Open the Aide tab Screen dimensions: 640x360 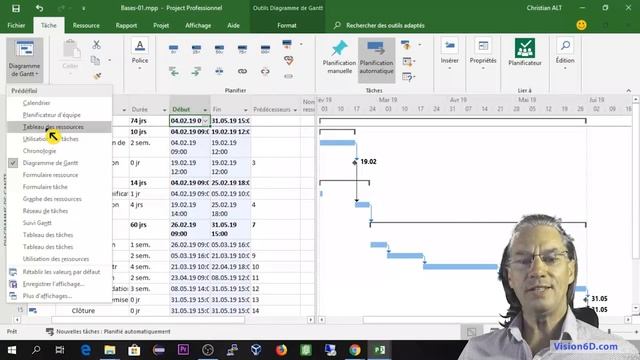coord(233,25)
